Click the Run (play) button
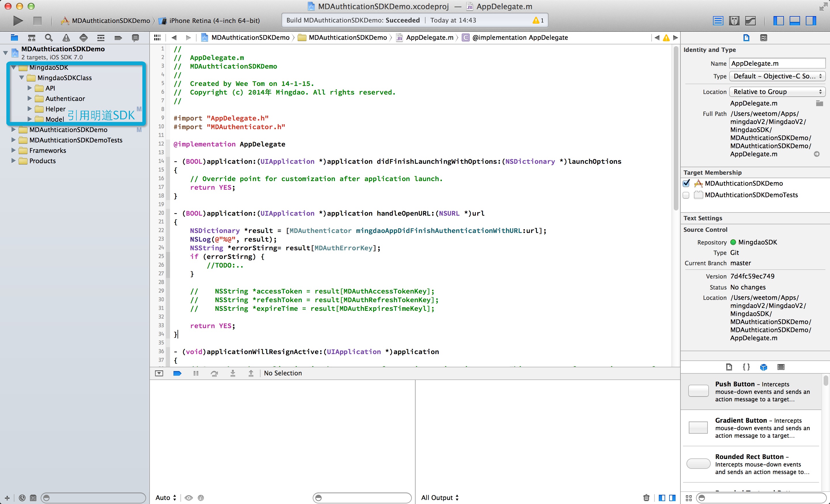Screen dimensions: 830x504 coord(18,20)
